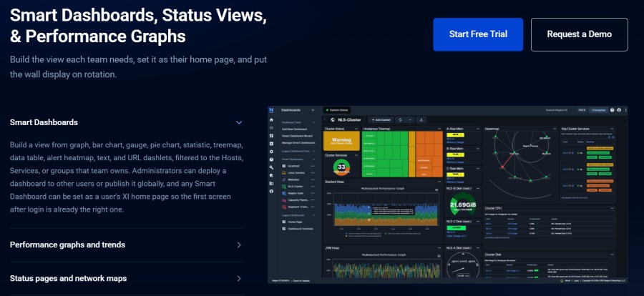Open the vertical dots menu in preview header

[625, 110]
